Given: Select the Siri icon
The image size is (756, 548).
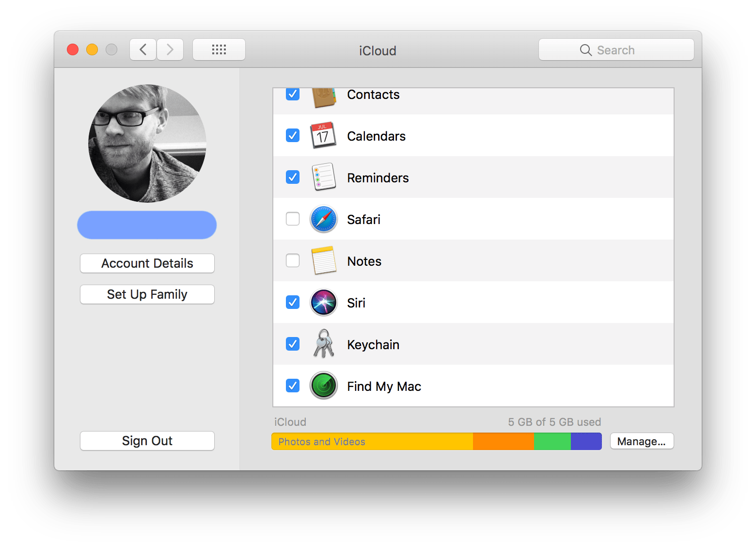Looking at the screenshot, I should click(323, 302).
